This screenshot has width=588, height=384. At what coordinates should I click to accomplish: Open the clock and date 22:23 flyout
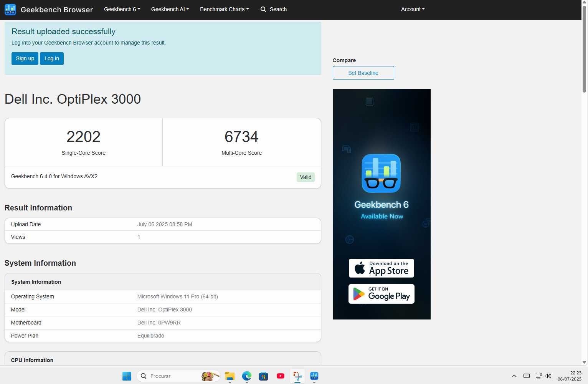coord(570,376)
